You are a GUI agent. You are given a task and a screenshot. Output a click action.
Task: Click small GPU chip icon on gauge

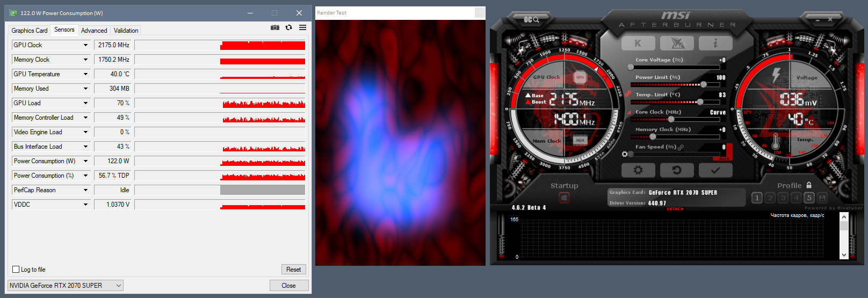click(x=580, y=77)
